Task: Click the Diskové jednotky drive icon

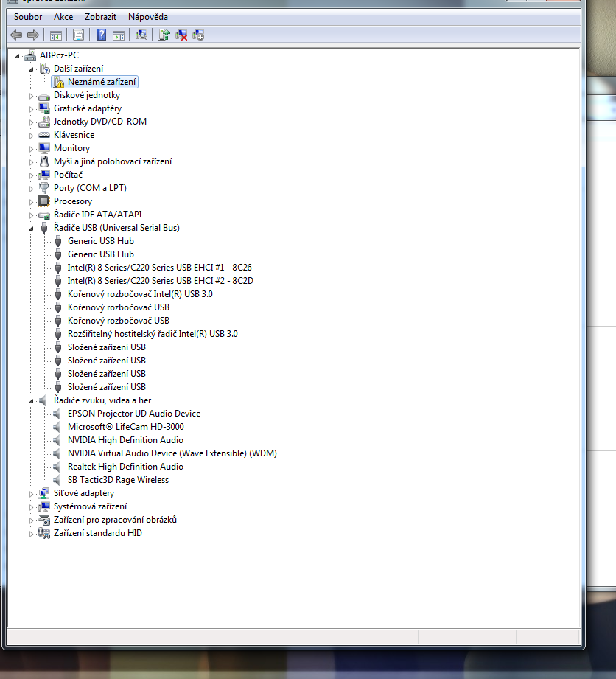Action: pos(43,96)
